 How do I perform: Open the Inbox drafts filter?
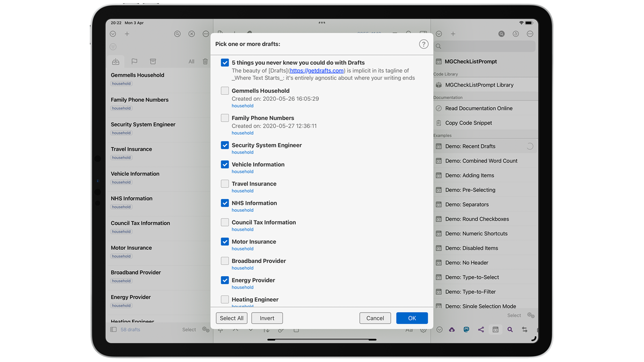tap(115, 62)
